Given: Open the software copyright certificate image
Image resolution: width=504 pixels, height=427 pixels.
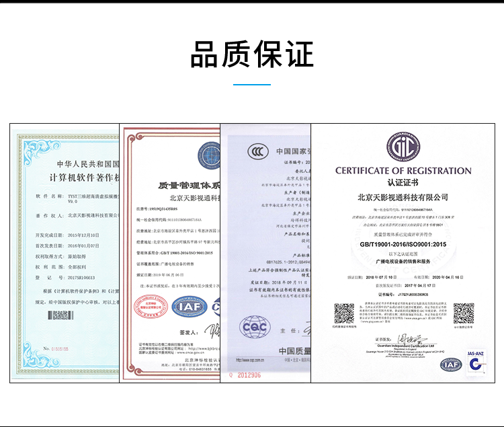Looking at the screenshot, I should [x=65, y=253].
